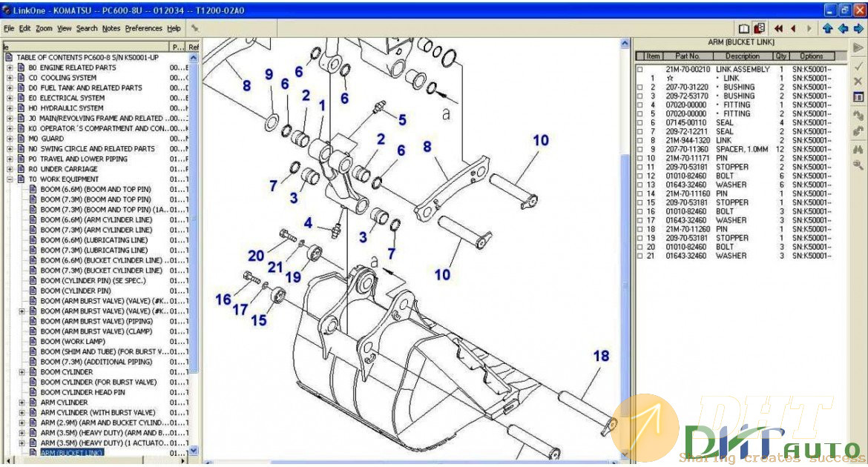Select BOOM CYLINDER HEAD PIN entry
868x467 pixels.
pyautogui.click(x=82, y=392)
